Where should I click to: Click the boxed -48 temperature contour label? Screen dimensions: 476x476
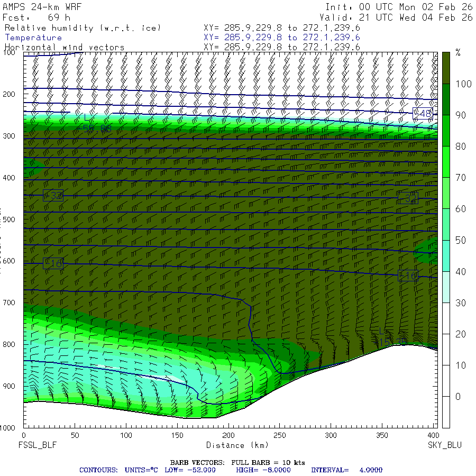point(423,113)
